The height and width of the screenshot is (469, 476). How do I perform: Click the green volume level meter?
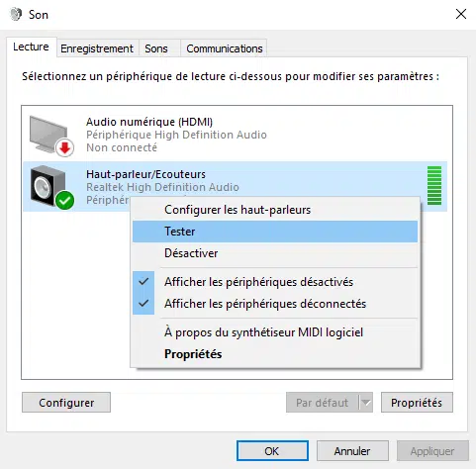pos(434,186)
